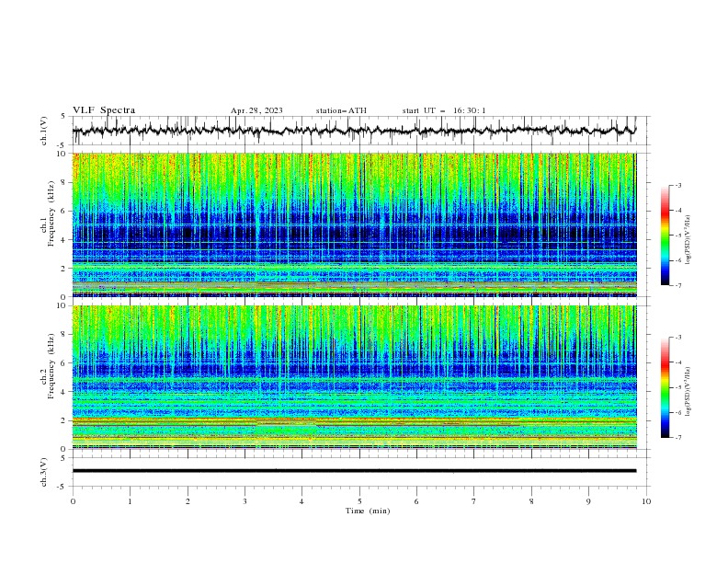Click the lower PSD color bar
The height and width of the screenshot is (563, 728).
[x=665, y=387]
